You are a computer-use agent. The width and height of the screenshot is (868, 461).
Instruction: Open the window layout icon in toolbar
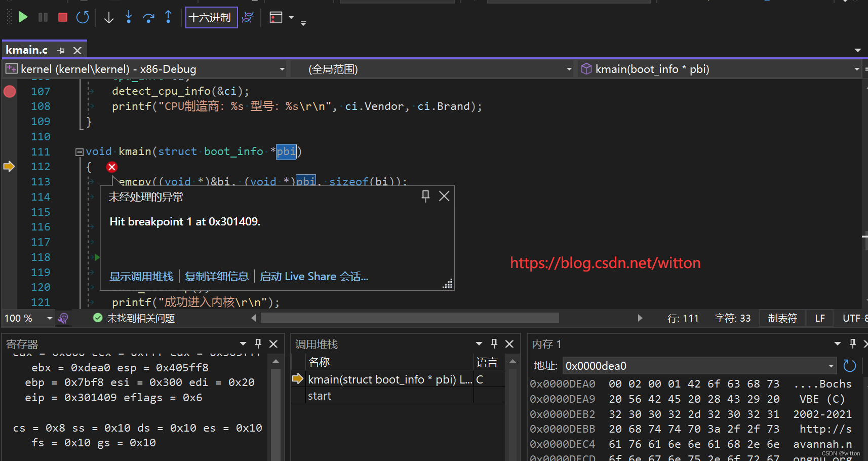pyautogui.click(x=276, y=17)
